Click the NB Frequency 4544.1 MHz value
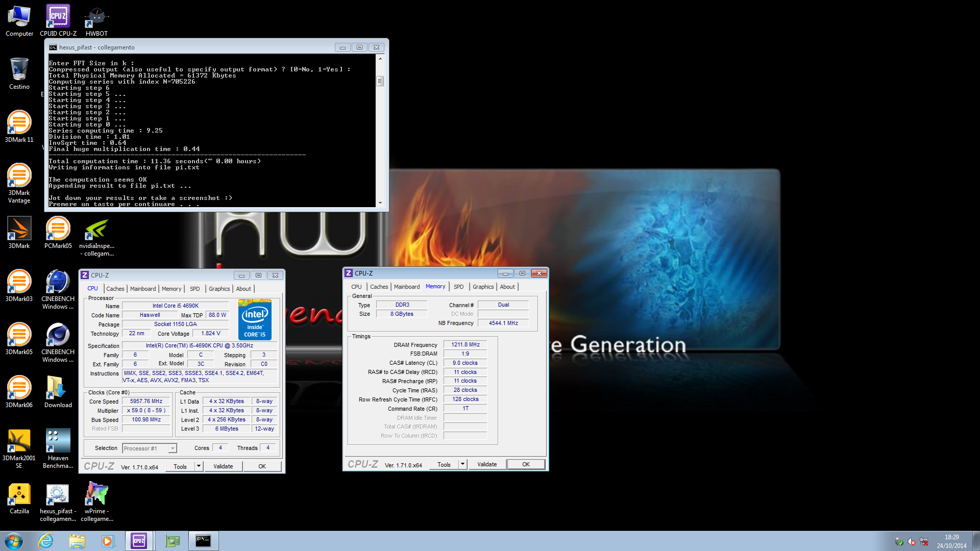 click(503, 323)
